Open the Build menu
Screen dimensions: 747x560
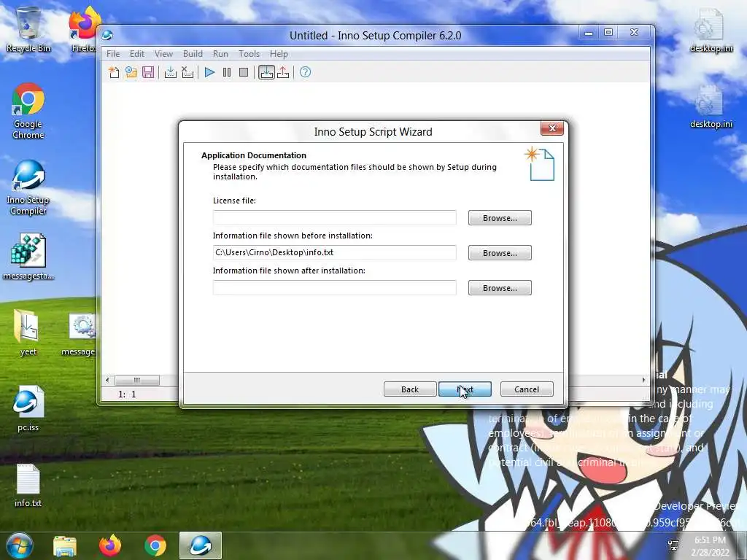click(x=193, y=54)
